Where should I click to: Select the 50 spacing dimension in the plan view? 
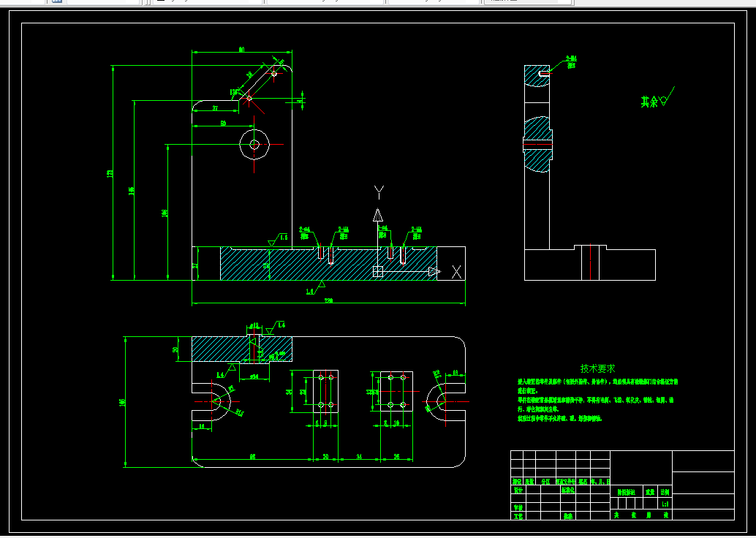click(325, 456)
